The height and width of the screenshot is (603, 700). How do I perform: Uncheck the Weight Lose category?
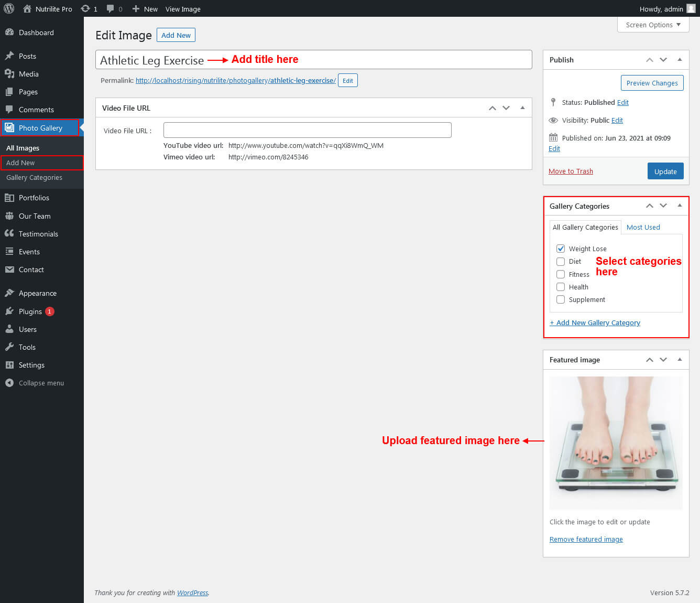coord(561,249)
